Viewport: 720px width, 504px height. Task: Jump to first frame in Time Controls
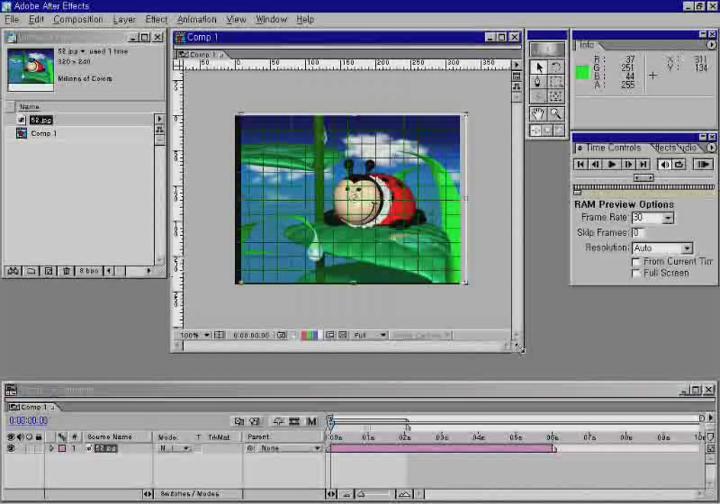(580, 164)
